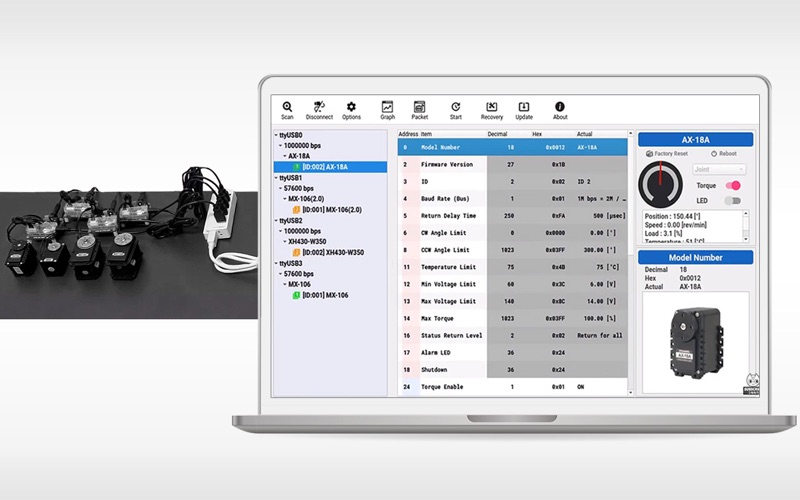Screen dimensions: 800x500
Task: Toggle the LED switch
Action: [733, 201]
